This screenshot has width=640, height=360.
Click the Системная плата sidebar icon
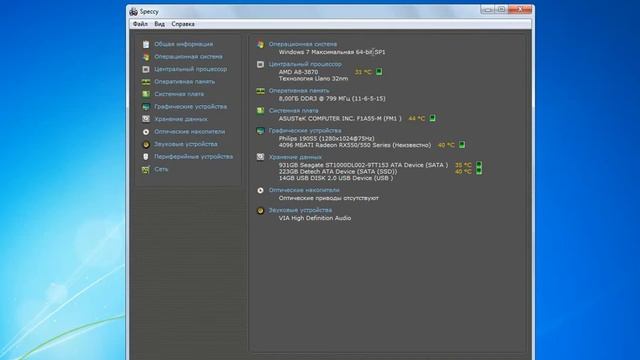146,94
